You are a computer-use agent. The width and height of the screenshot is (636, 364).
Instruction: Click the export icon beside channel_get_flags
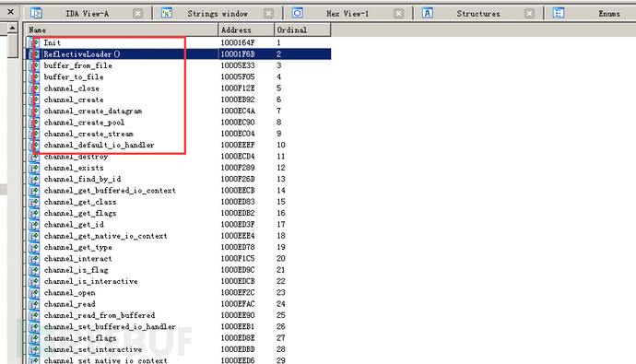pos(34,213)
